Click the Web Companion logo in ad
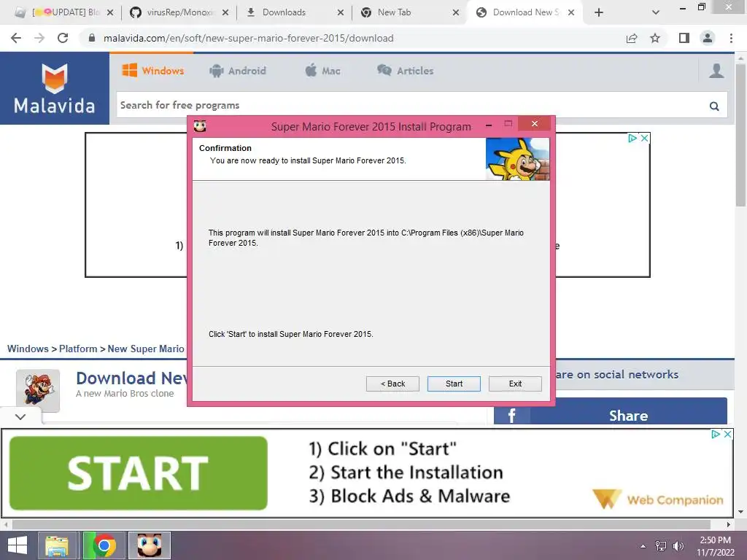This screenshot has height=560, width=747. click(657, 499)
